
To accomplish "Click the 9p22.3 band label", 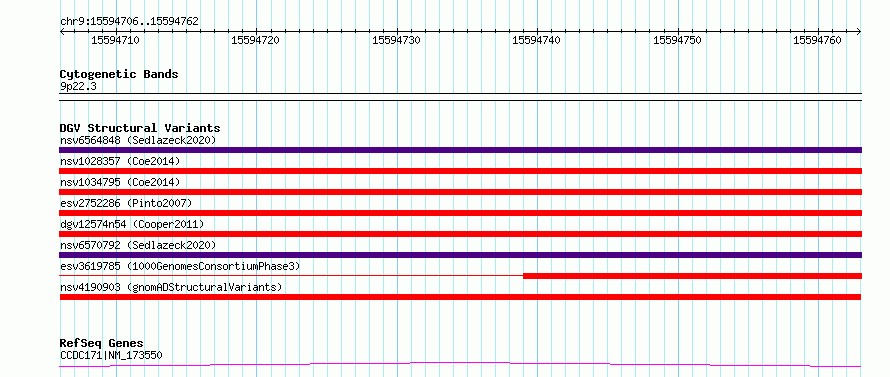I will click(x=77, y=86).
